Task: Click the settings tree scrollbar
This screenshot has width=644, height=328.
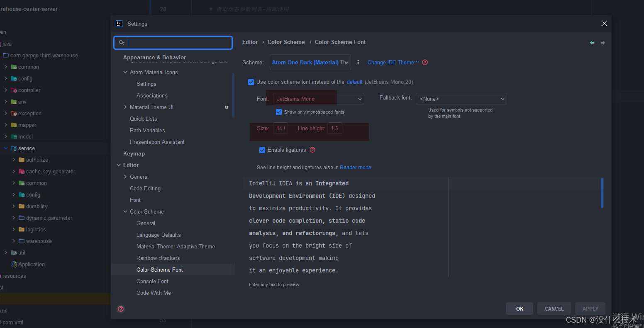Action: (x=233, y=96)
